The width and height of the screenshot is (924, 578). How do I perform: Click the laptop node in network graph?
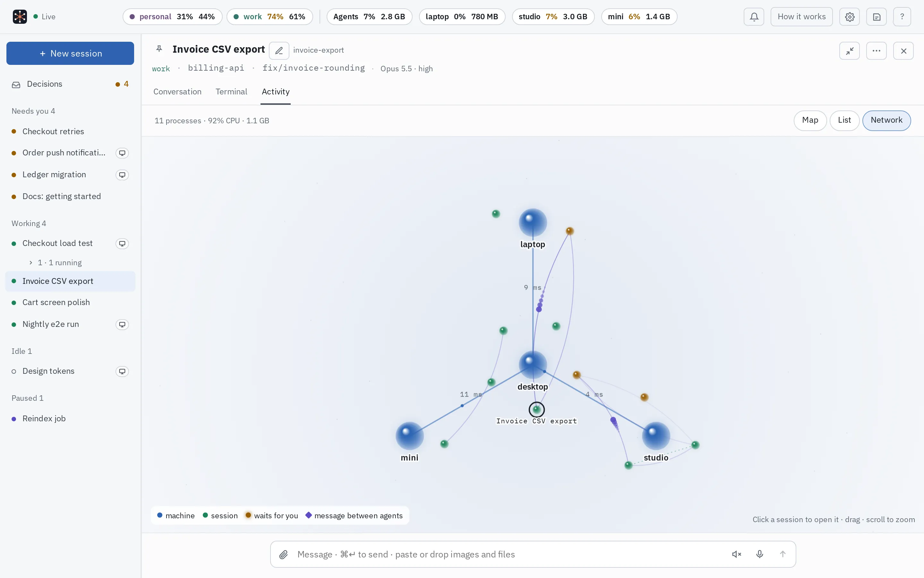[x=533, y=223]
